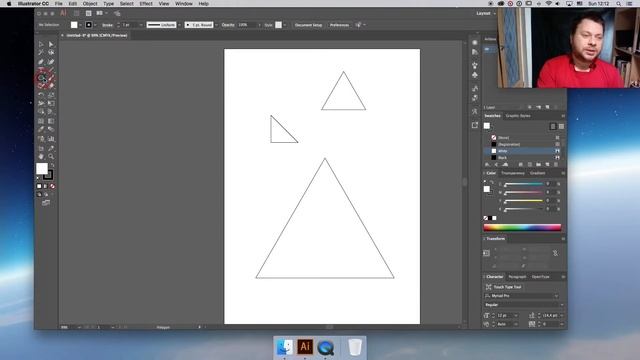This screenshot has width=640, height=360.
Task: Open Stroke panel via Stroke label
Action: (107, 25)
